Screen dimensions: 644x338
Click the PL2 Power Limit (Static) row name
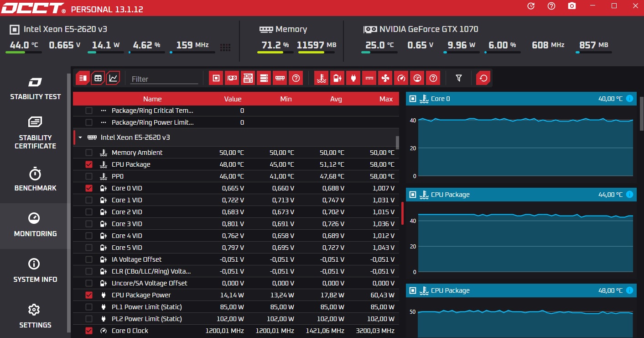pyautogui.click(x=146, y=319)
